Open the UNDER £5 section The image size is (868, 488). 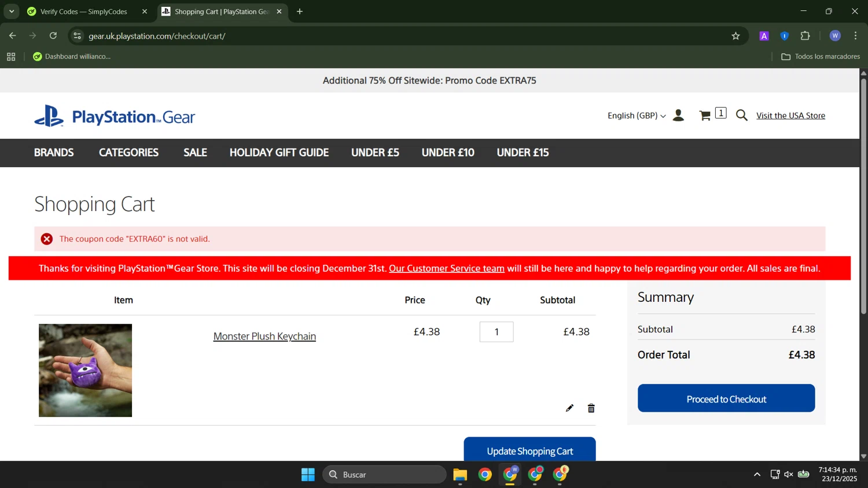click(x=375, y=153)
